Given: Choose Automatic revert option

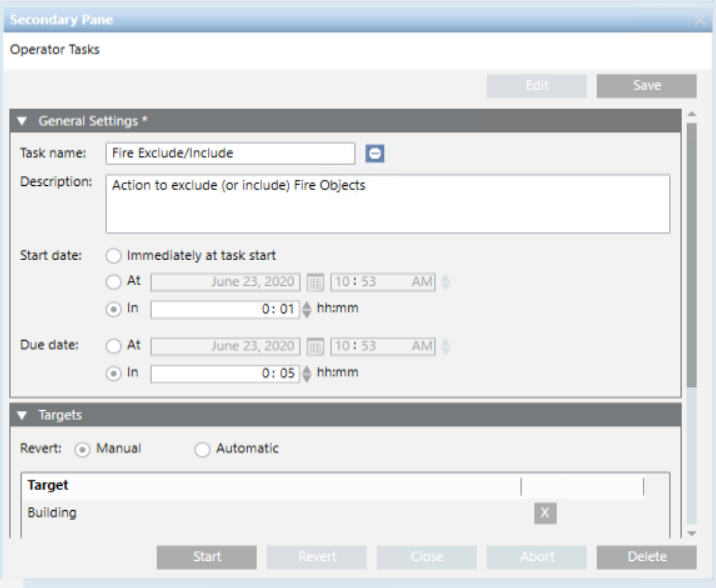Looking at the screenshot, I should click(203, 449).
